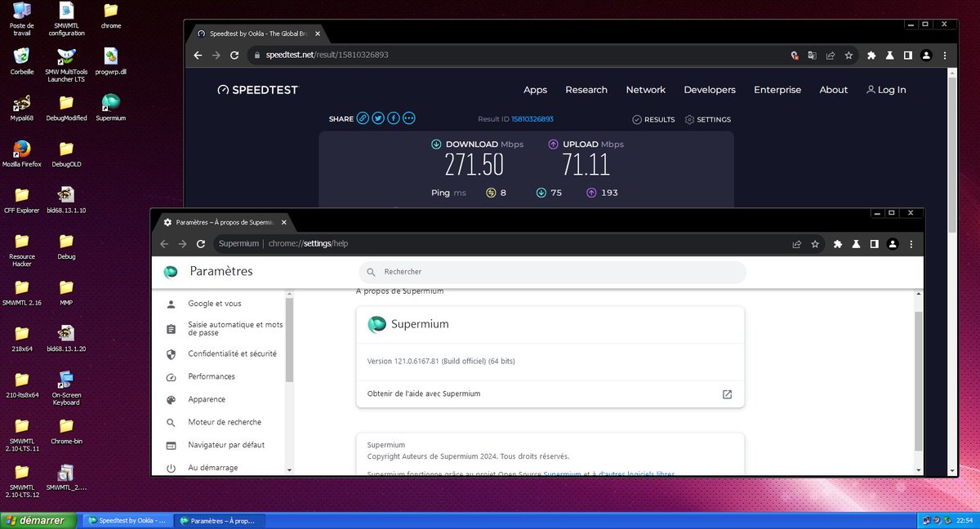Open Network in Speedtest navigation
The image size is (980, 529).
645,90
